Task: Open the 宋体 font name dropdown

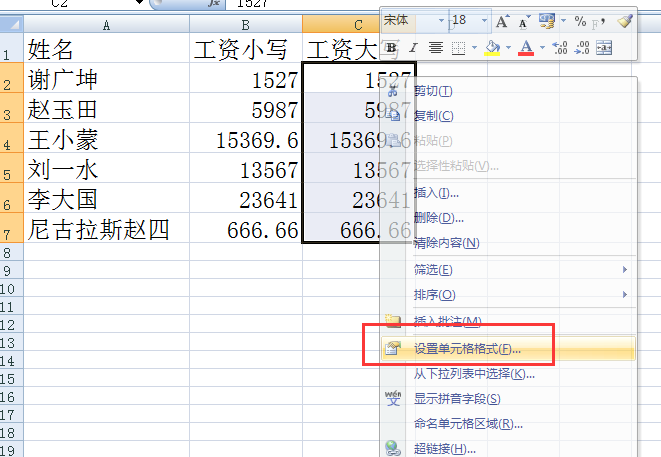Action: coord(441,20)
